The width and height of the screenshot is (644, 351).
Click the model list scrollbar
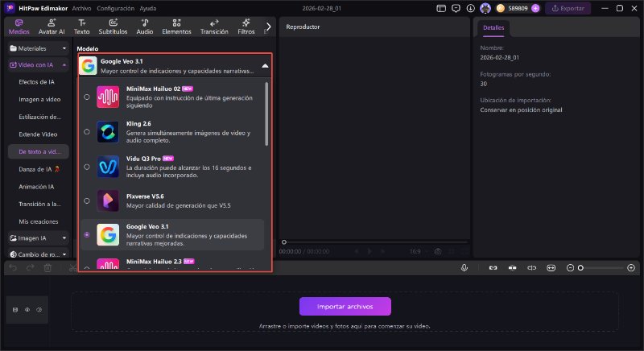(x=266, y=114)
